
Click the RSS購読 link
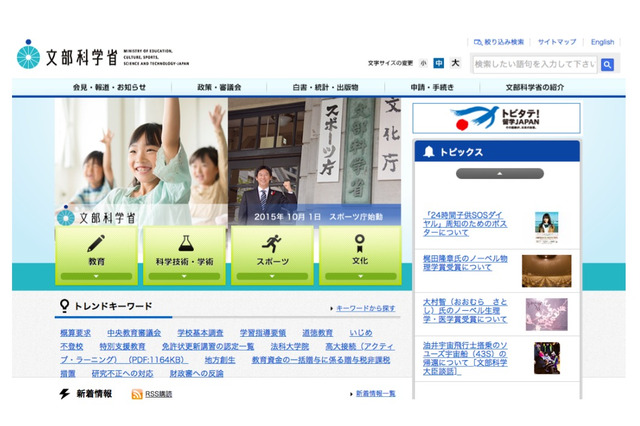click(159, 394)
